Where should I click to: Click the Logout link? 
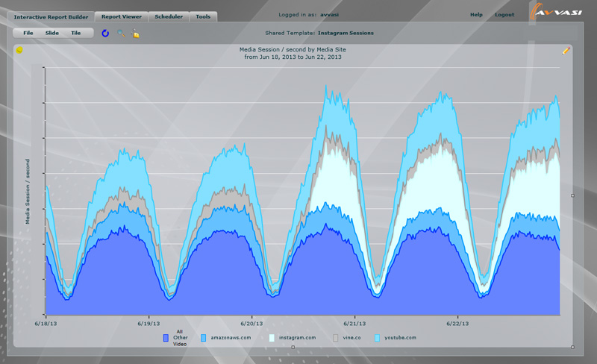click(x=504, y=14)
